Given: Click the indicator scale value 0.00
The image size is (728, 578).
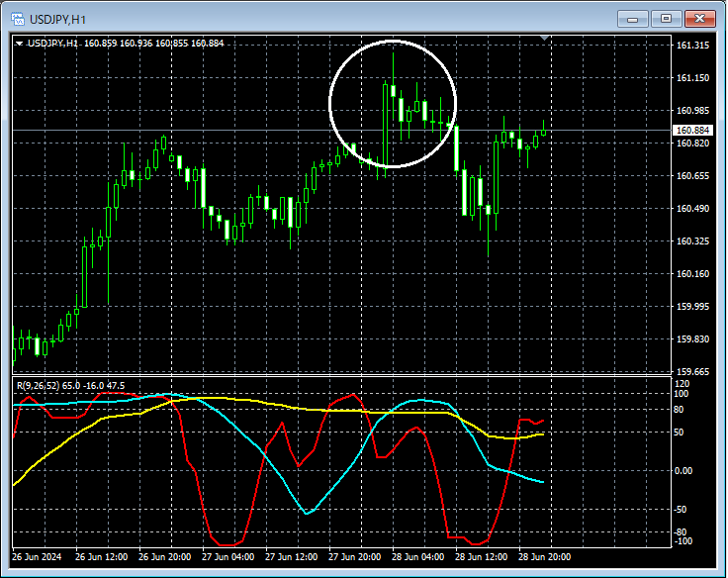Looking at the screenshot, I should [x=683, y=471].
